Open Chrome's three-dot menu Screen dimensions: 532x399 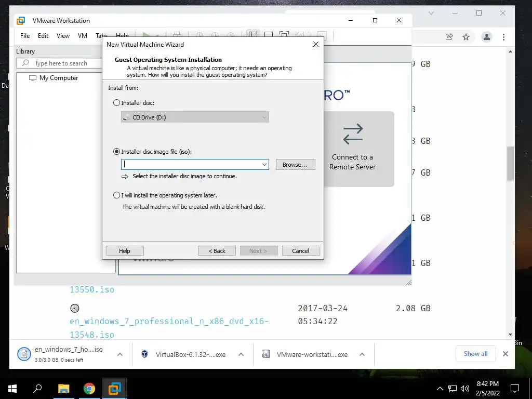(x=503, y=37)
